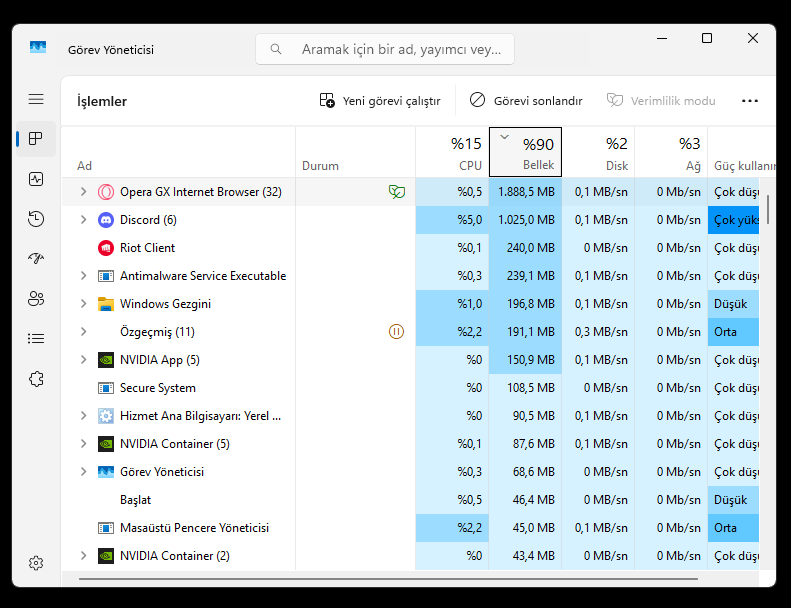Viewport: 791px width, 608px height.
Task: Click the Opera GX browser icon
Action: (x=106, y=192)
